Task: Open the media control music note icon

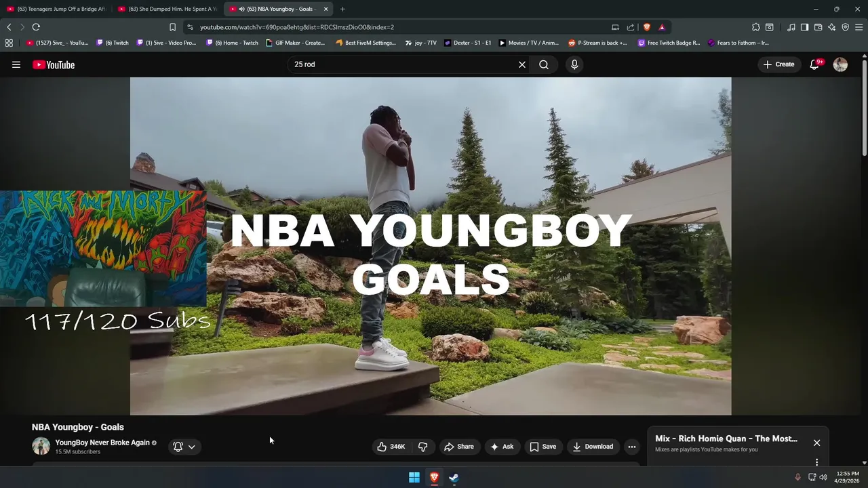Action: pos(791,27)
